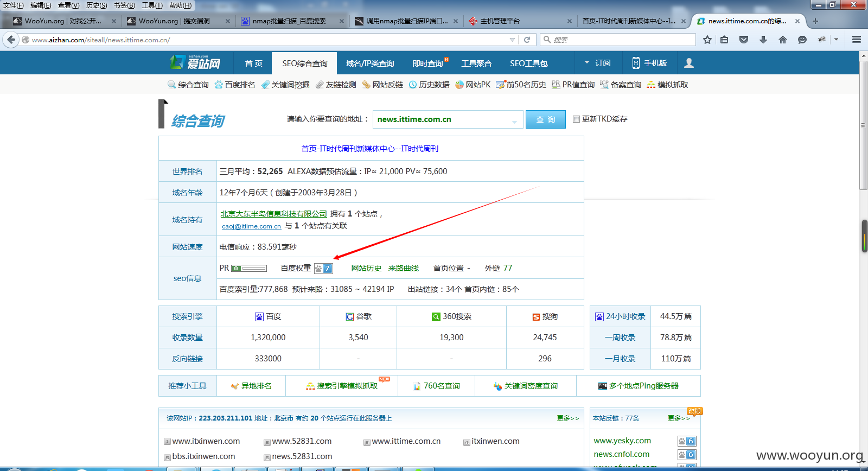868x471 pixels.
Task: Open 网站反链 tool
Action: [382, 85]
